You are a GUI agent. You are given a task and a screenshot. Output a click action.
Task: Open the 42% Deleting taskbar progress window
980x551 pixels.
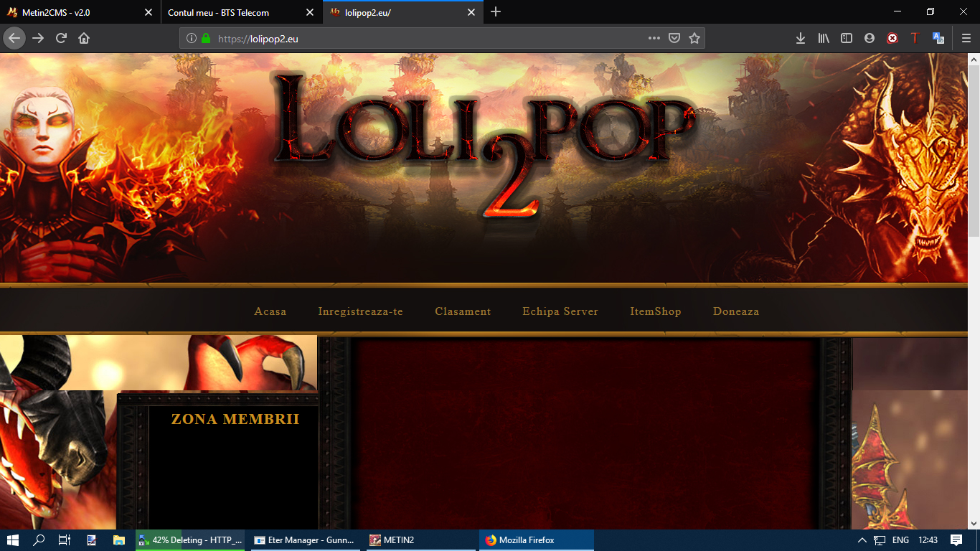pyautogui.click(x=190, y=540)
